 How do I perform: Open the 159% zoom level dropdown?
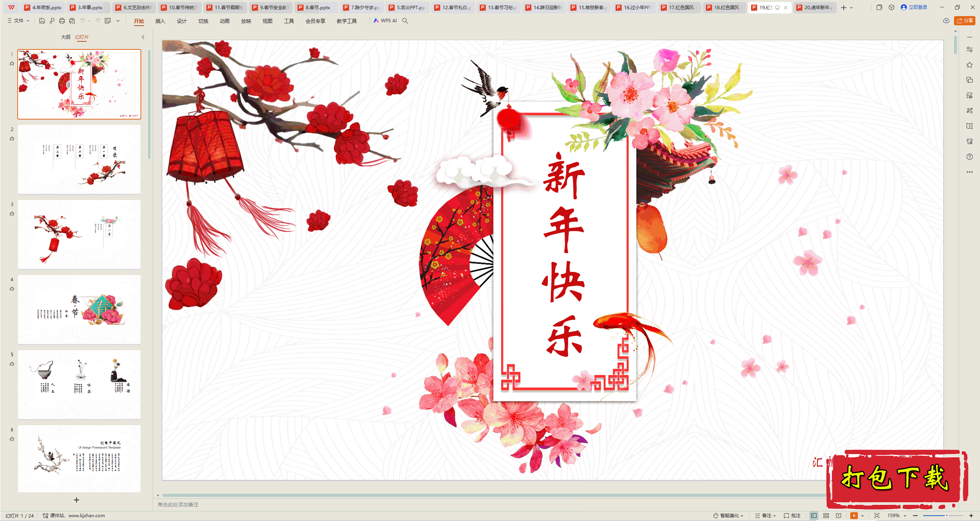(x=897, y=516)
